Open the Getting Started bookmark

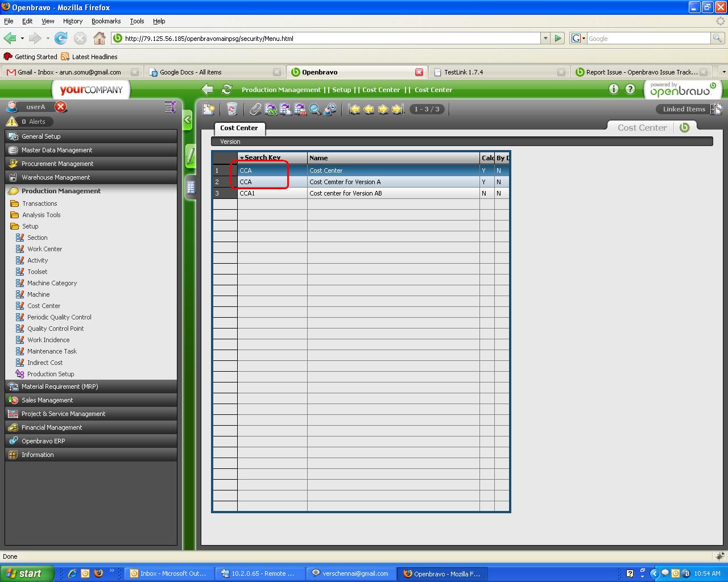click(x=30, y=57)
